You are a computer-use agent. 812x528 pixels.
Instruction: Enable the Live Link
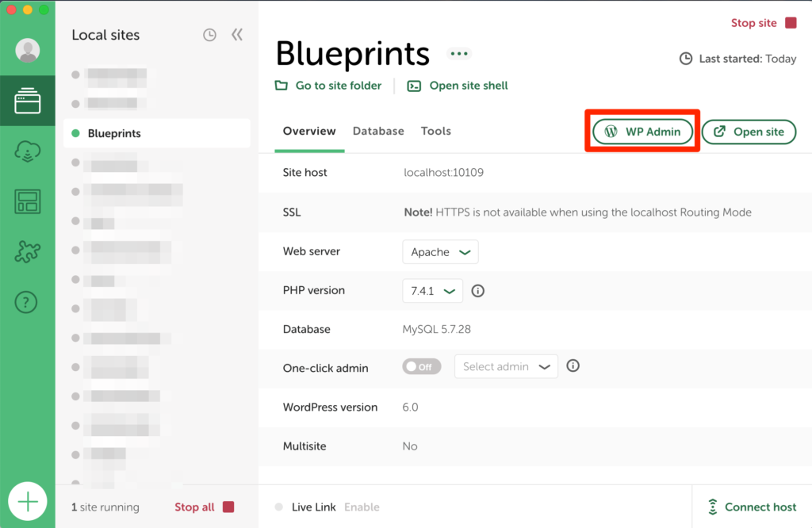pyautogui.click(x=362, y=507)
